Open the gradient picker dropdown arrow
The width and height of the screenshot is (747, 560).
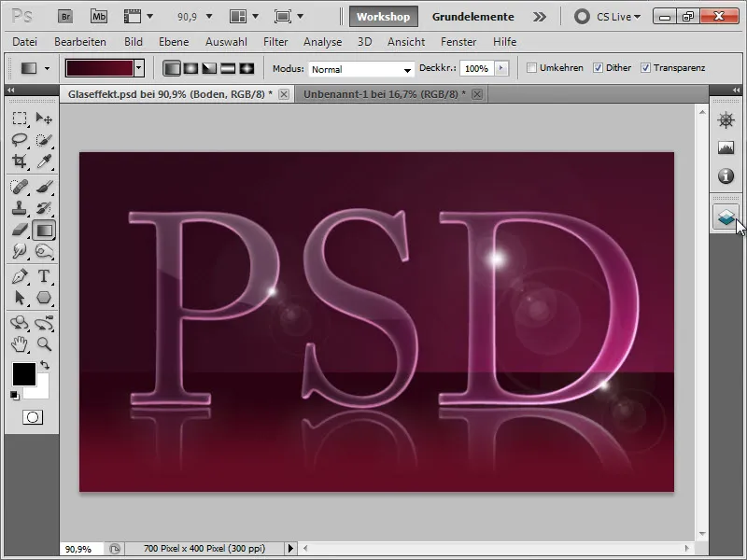point(138,68)
